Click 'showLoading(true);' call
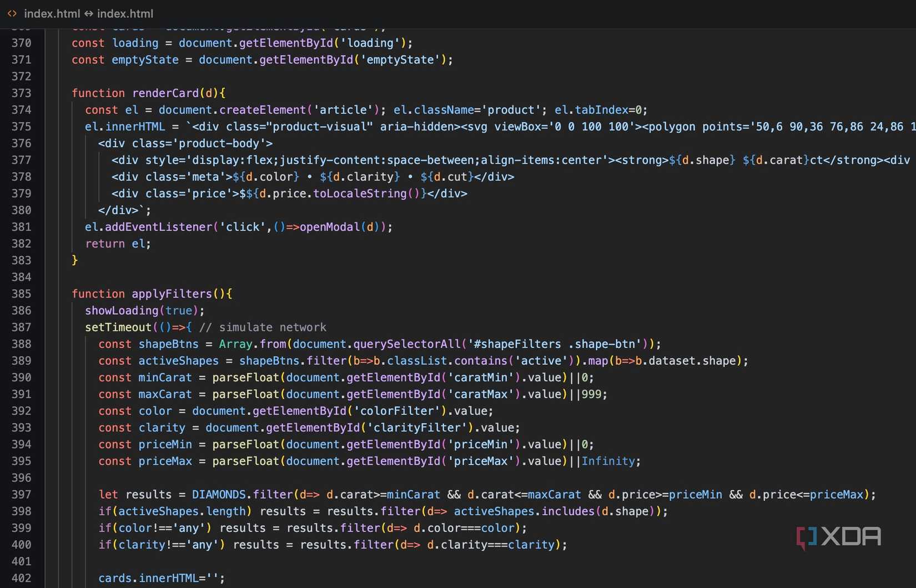 click(x=145, y=310)
